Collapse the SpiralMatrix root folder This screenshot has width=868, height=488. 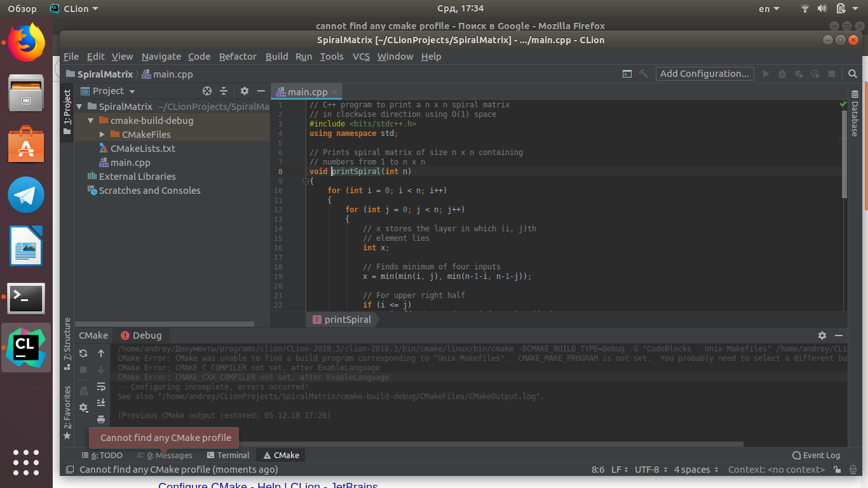pos(79,107)
